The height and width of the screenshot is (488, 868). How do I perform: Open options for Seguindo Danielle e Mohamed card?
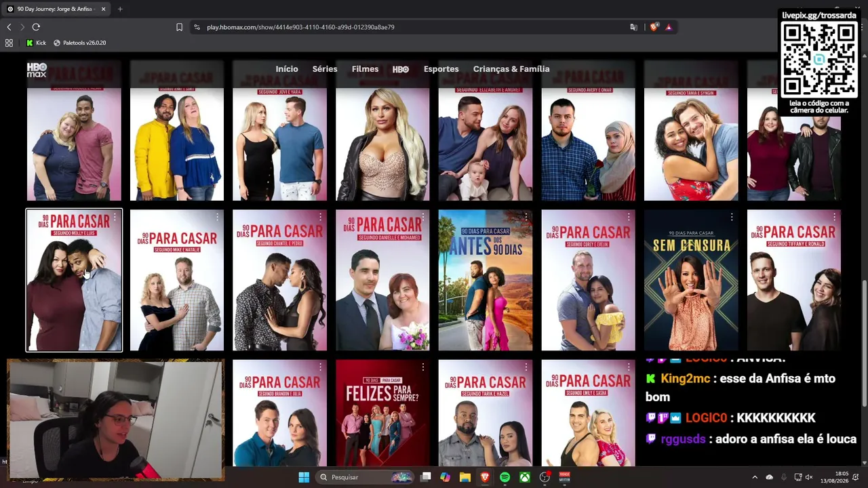coord(423,218)
